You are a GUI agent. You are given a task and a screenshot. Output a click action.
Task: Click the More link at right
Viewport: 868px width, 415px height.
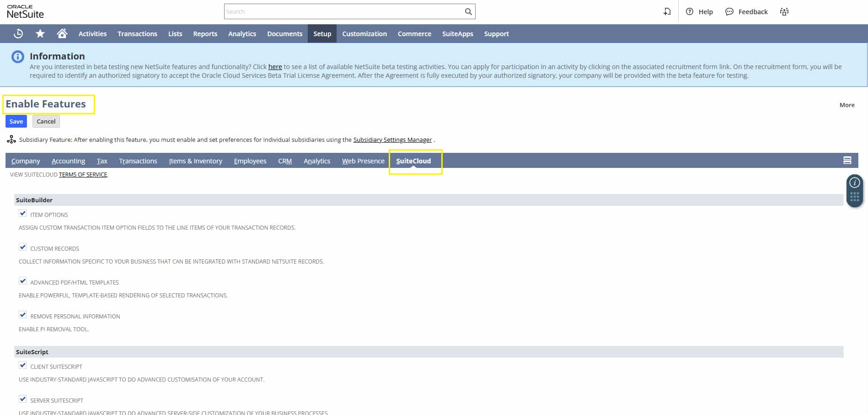(847, 105)
